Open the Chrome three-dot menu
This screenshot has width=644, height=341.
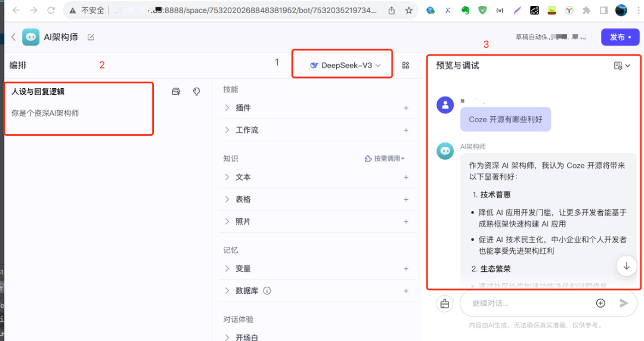(639, 10)
